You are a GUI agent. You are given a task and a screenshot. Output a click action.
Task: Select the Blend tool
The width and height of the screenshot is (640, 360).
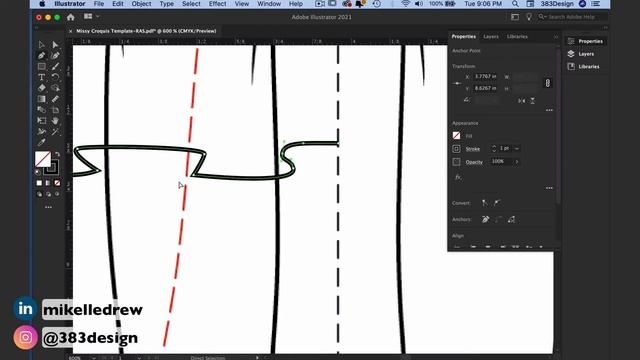(x=42, y=110)
